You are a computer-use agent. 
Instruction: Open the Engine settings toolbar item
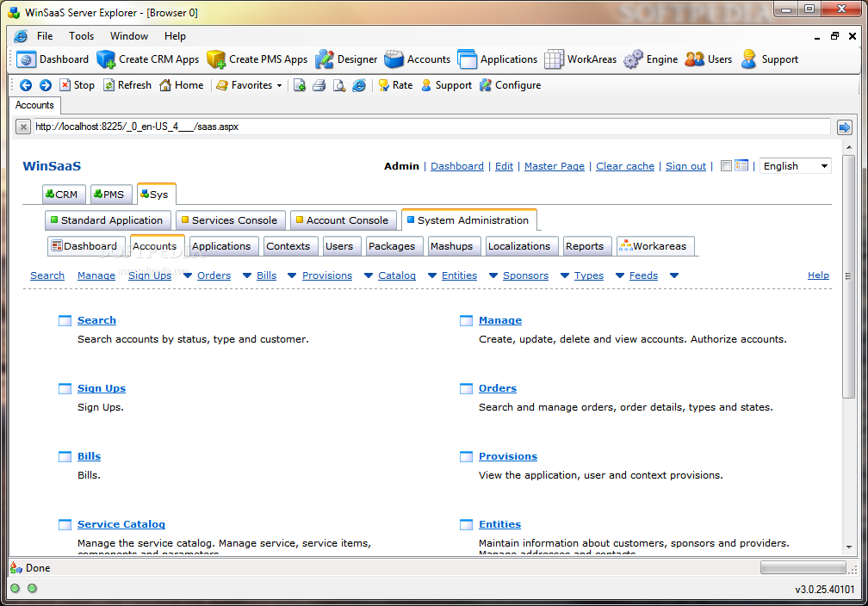tap(650, 59)
